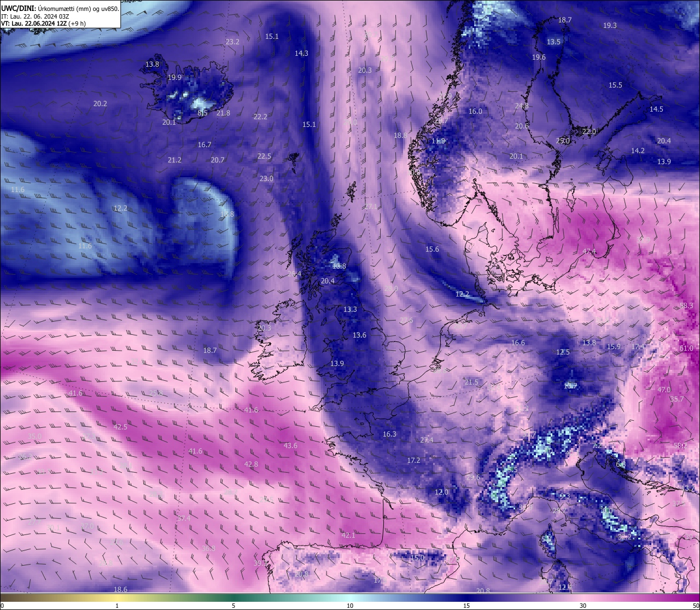
Task: Click the 13.3 value over Britain
Action: pyautogui.click(x=350, y=310)
